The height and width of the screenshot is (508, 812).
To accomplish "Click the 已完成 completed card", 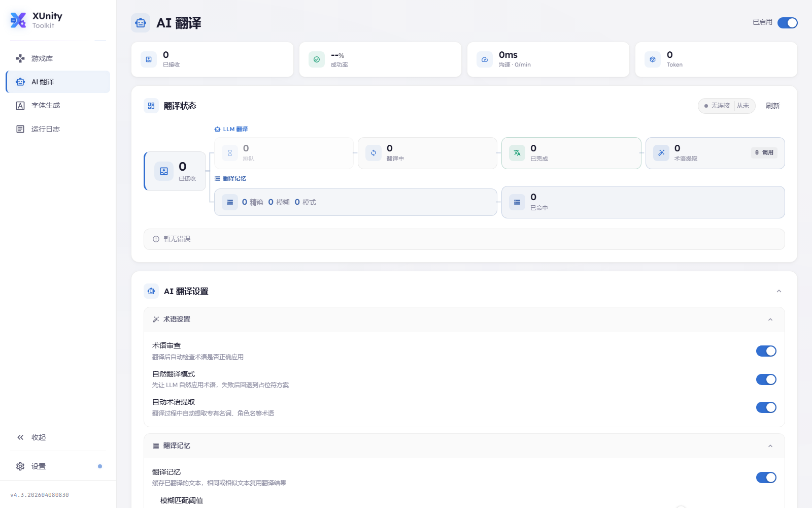I will tap(571, 153).
